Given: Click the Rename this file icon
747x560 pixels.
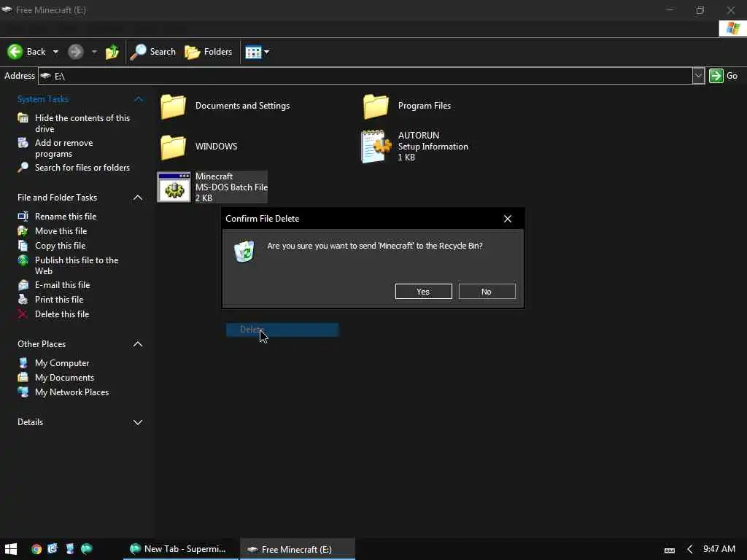Looking at the screenshot, I should point(23,216).
